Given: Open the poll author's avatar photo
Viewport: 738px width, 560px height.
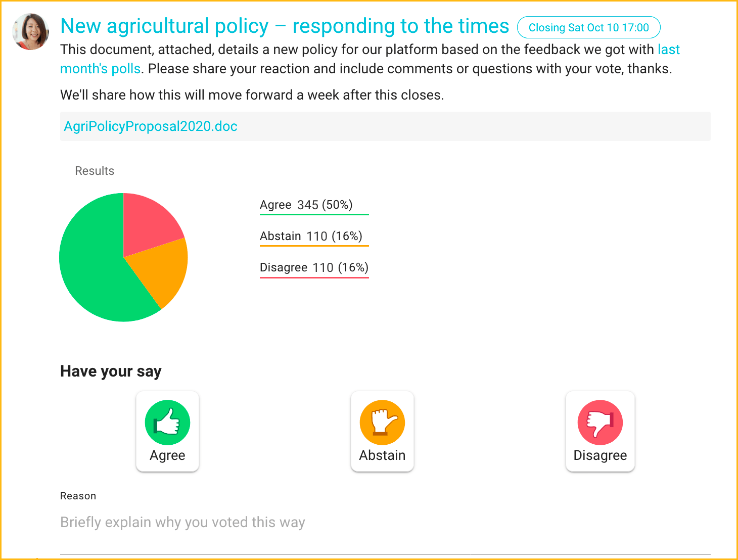Looking at the screenshot, I should click(30, 32).
